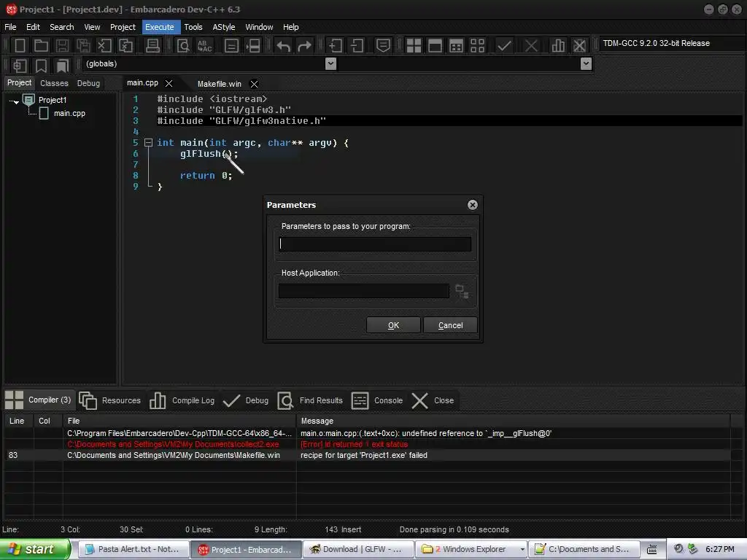Click the Stop Execution X toolbar icon
747x560 pixels.
(x=531, y=46)
